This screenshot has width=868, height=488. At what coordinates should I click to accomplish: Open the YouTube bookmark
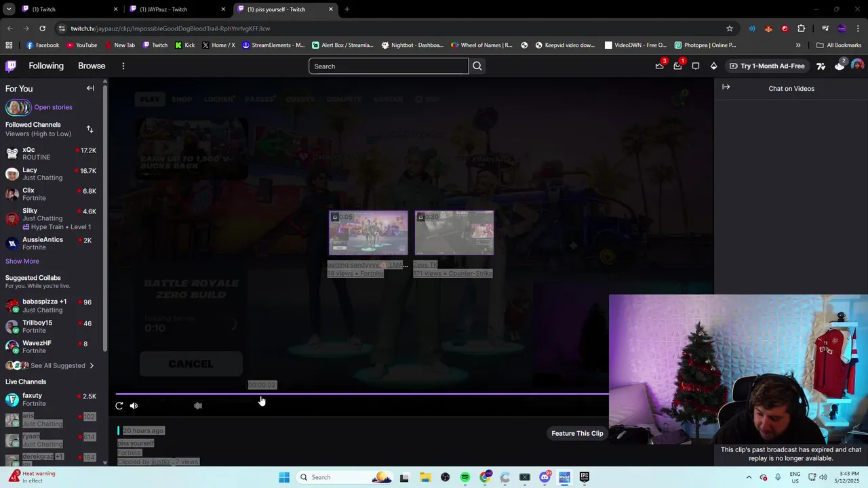(x=82, y=45)
